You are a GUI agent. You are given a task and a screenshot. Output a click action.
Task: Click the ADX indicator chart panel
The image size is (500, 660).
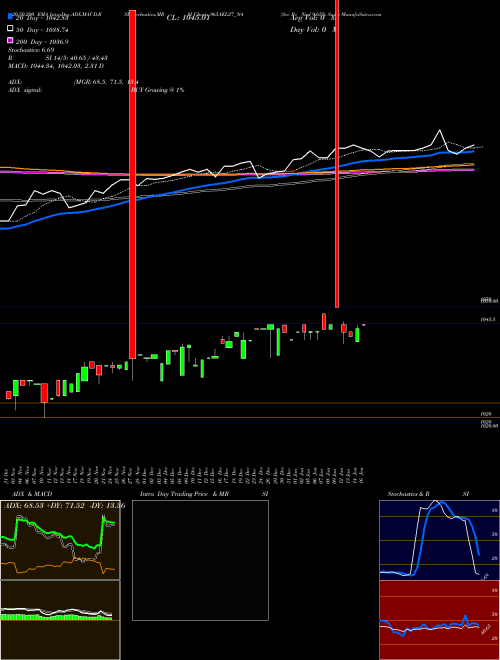[x=60, y=540]
